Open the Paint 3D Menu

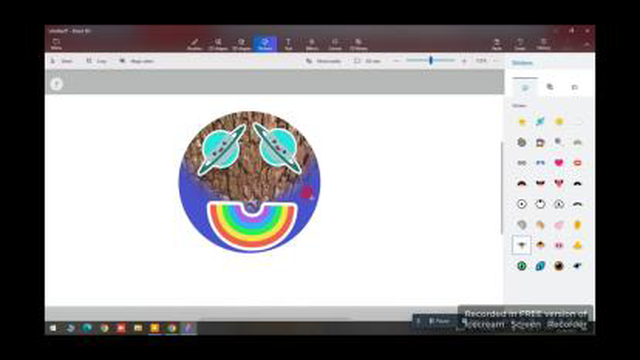[56, 44]
